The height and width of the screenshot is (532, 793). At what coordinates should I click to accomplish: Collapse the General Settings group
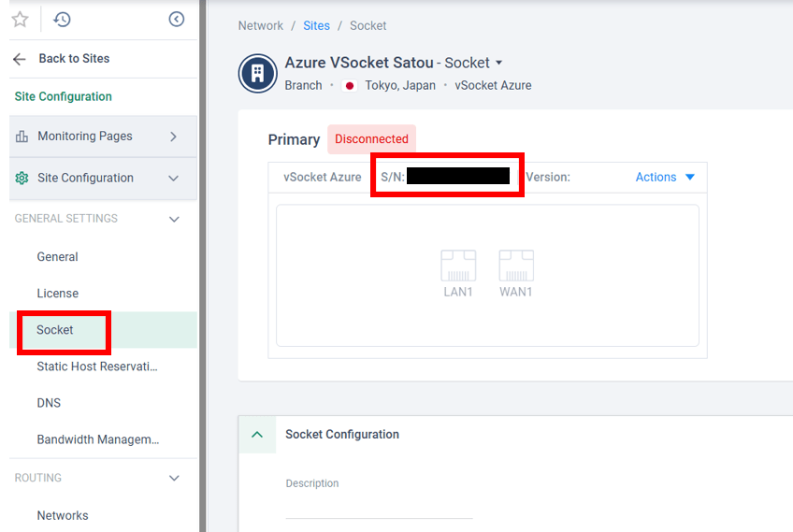point(173,219)
